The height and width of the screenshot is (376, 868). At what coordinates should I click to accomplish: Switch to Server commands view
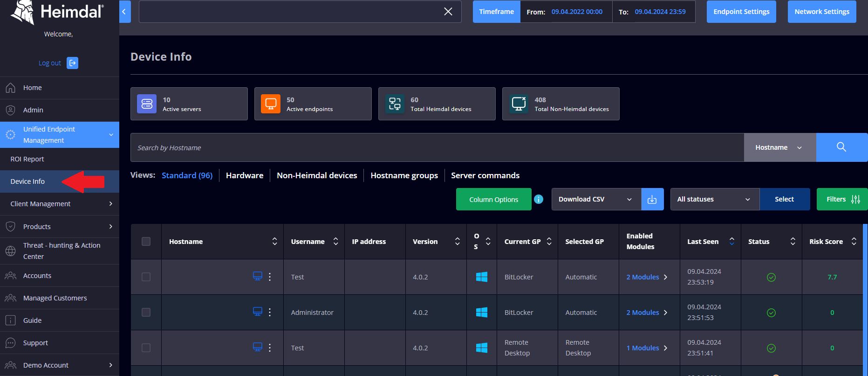[485, 175]
